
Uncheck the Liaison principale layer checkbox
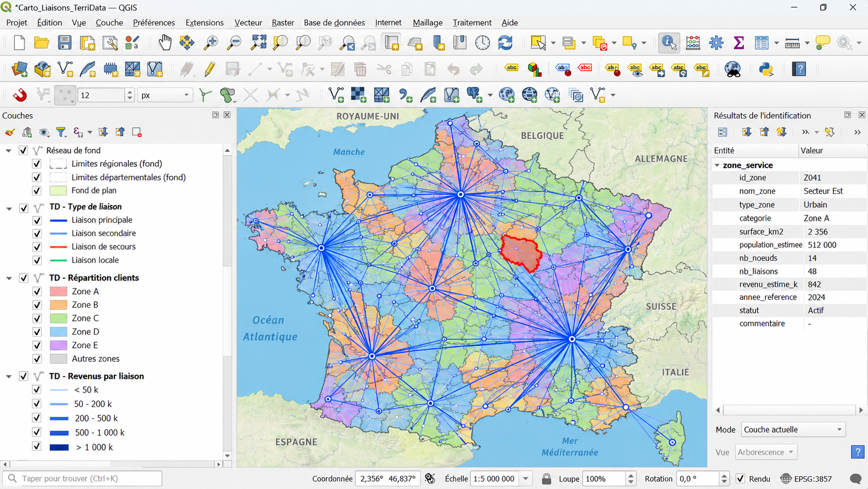pos(37,220)
